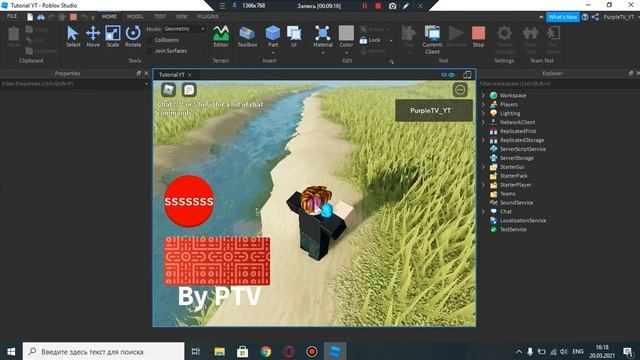The width and height of the screenshot is (640, 360).
Task: Pause the screen recording
Action: click(364, 6)
